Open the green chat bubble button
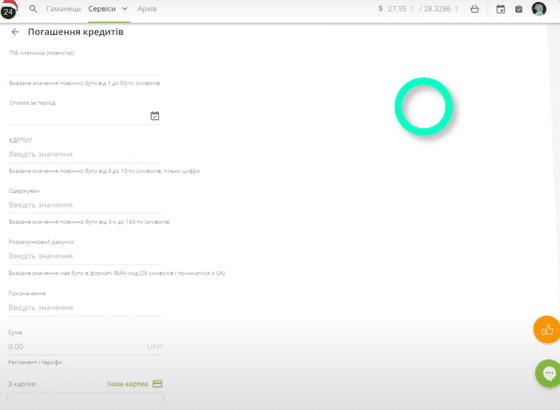This screenshot has width=560, height=410. pyautogui.click(x=548, y=374)
